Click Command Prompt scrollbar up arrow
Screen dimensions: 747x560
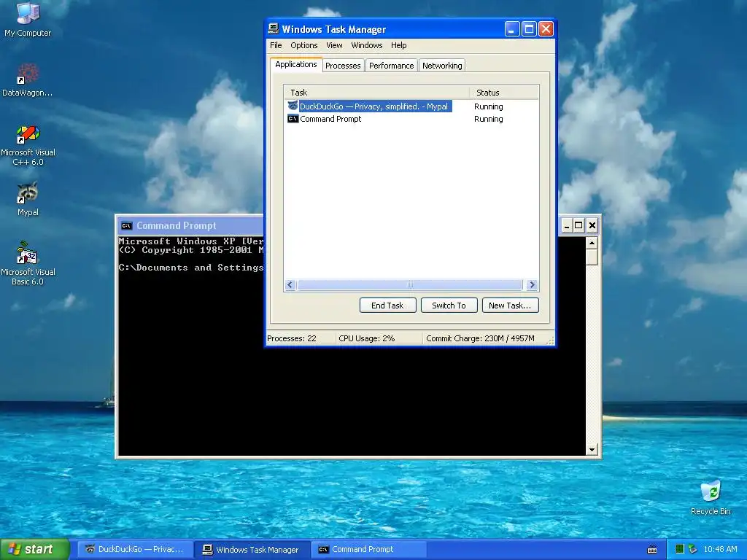[x=592, y=243]
